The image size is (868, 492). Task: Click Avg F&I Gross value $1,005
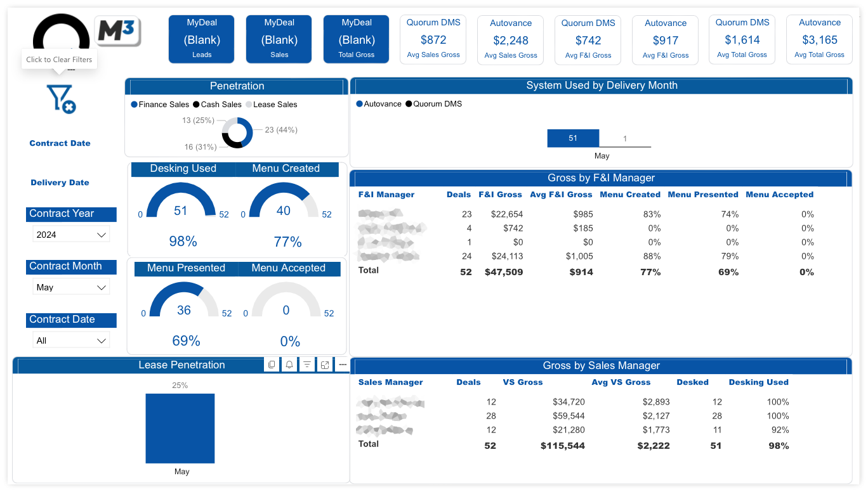pyautogui.click(x=579, y=256)
